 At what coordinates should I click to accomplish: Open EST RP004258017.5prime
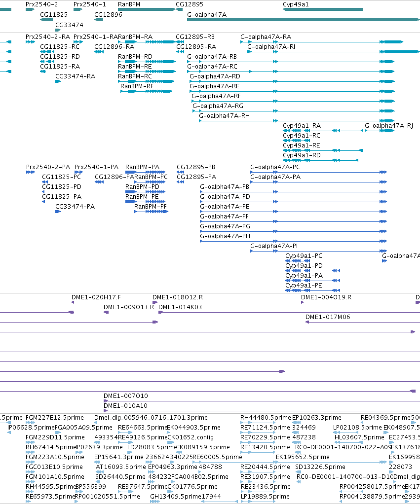click(373, 487)
